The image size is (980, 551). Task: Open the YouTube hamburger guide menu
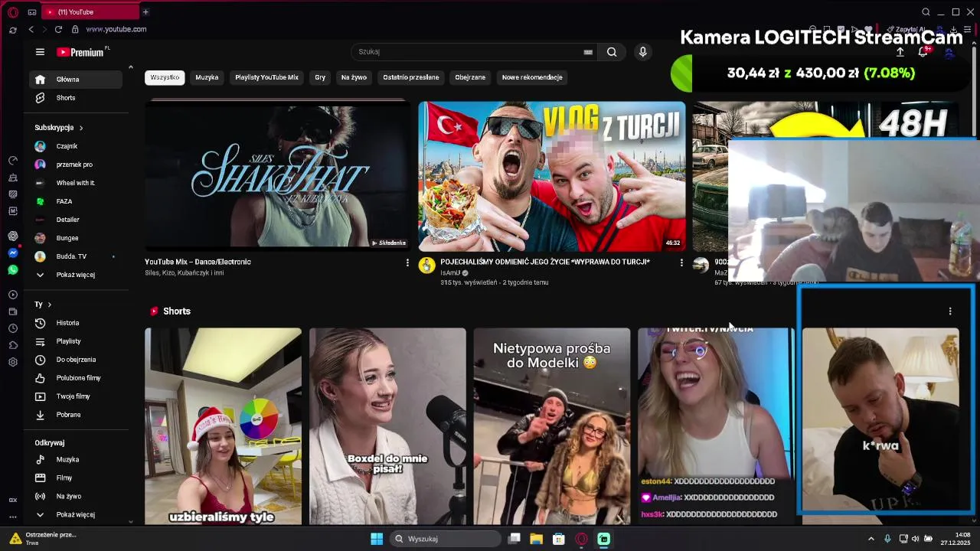pyautogui.click(x=40, y=52)
